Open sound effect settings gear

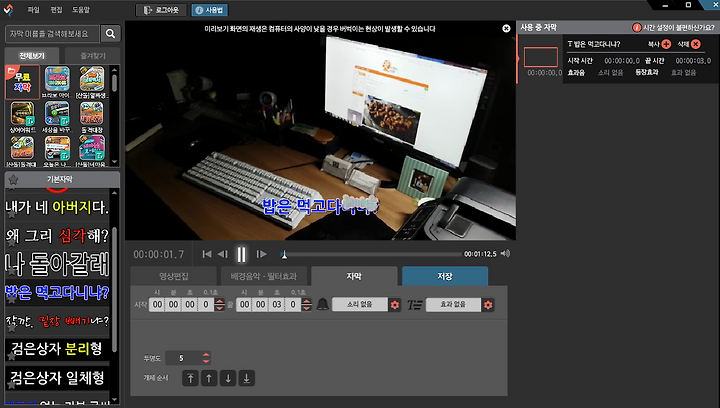tap(394, 305)
